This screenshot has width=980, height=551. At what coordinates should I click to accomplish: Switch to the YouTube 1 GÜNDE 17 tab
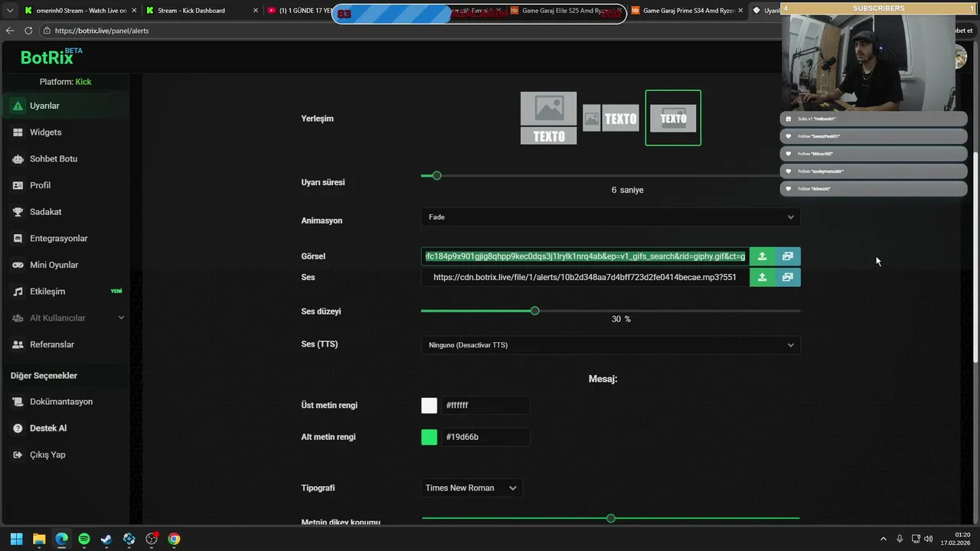tap(299, 11)
